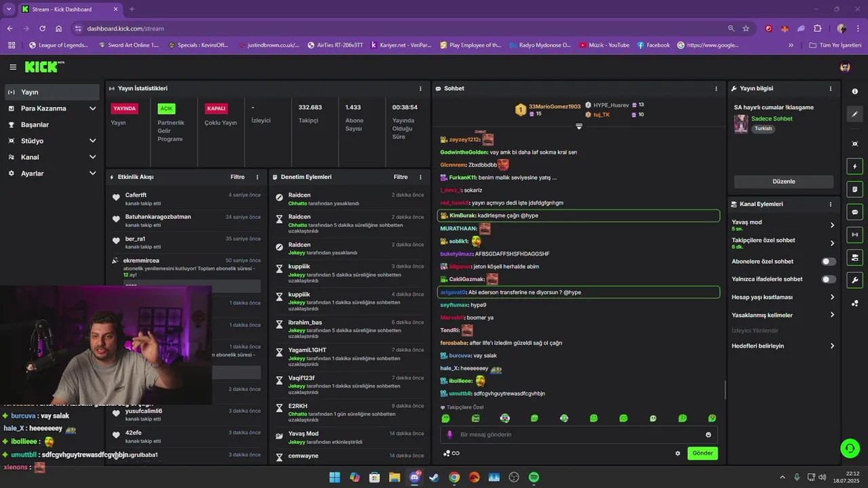Open Takipçilere özel sohbet settings chevron
This screenshot has height=488, width=868.
[x=832, y=243]
